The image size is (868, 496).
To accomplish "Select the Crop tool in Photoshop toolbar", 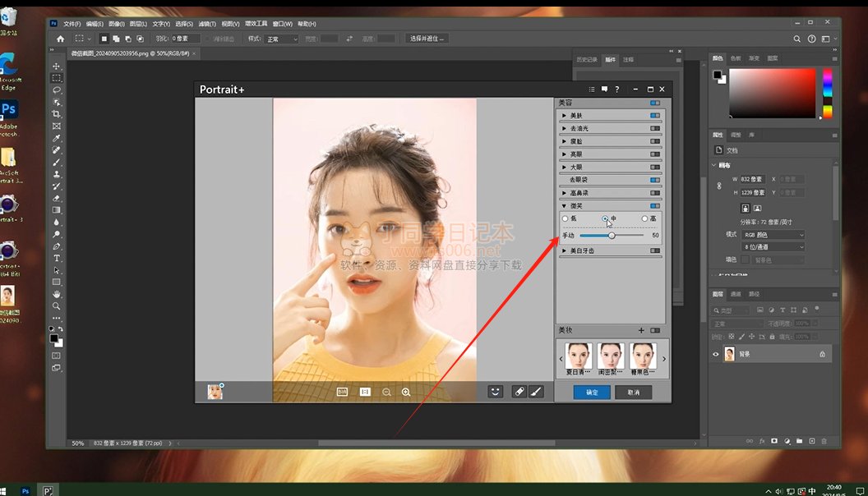I will (x=57, y=114).
